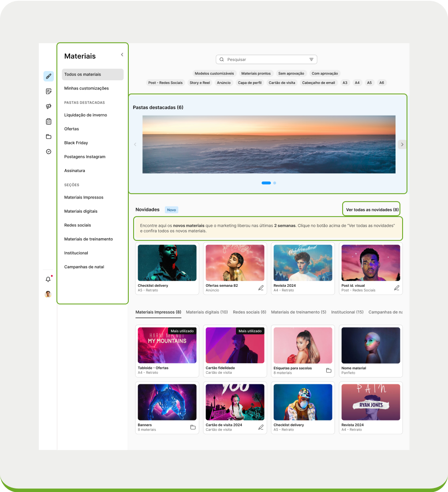Toggle the 'Modelos customizáveis' filter chip
Image resolution: width=448 pixels, height=492 pixels.
pos(215,74)
